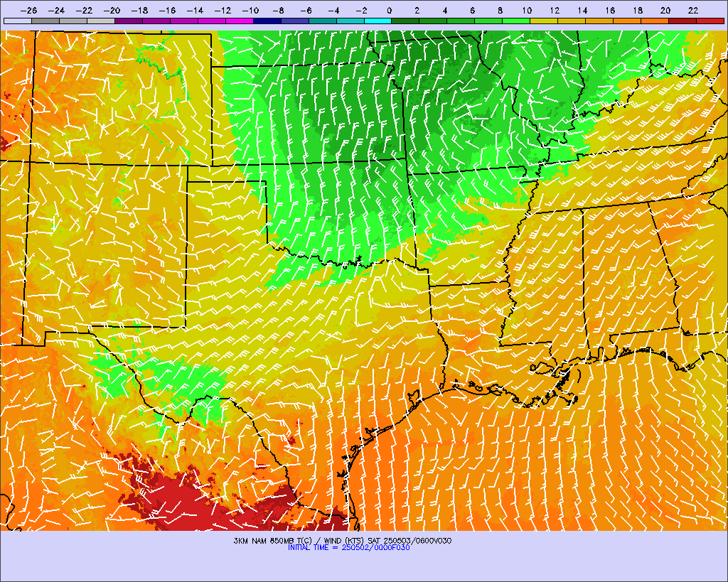Click the '12' temperature scale label
This screenshot has height=582, width=728.
pyautogui.click(x=555, y=10)
